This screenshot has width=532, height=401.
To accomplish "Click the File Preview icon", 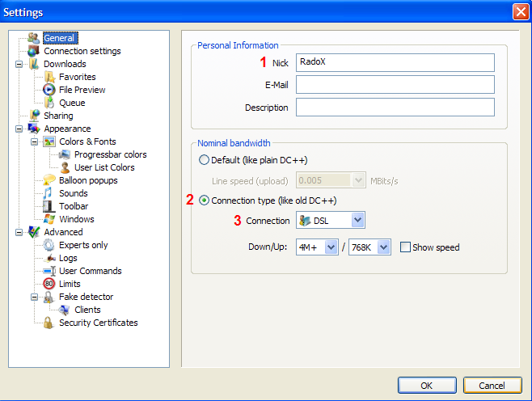I will coord(49,90).
